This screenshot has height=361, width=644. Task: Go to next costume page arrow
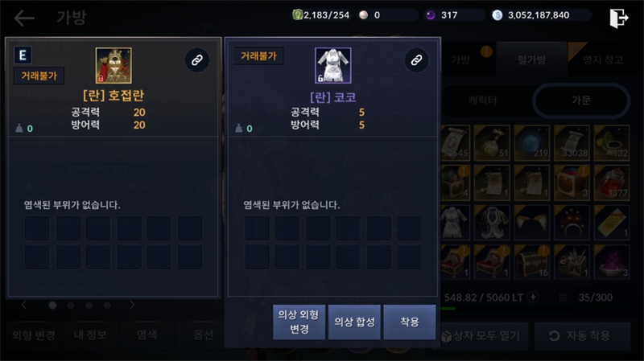tap(132, 305)
